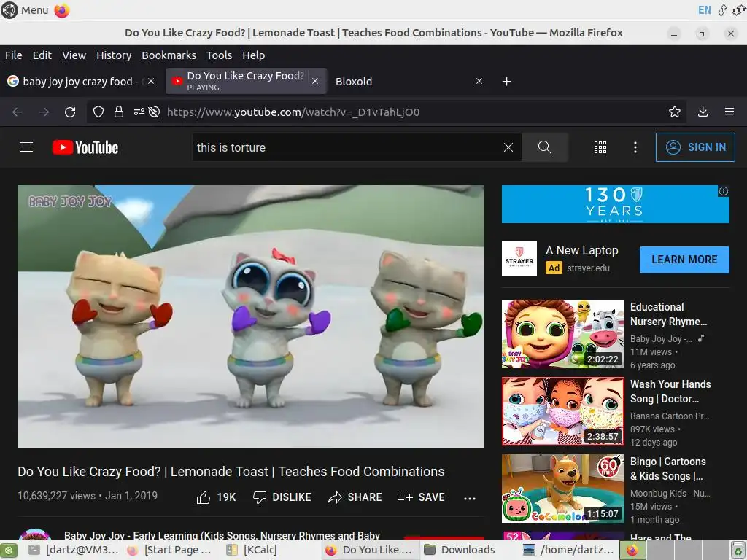The width and height of the screenshot is (747, 560).
Task: Switch to the dartz@VM terminal taskbar entry
Action: (x=74, y=550)
